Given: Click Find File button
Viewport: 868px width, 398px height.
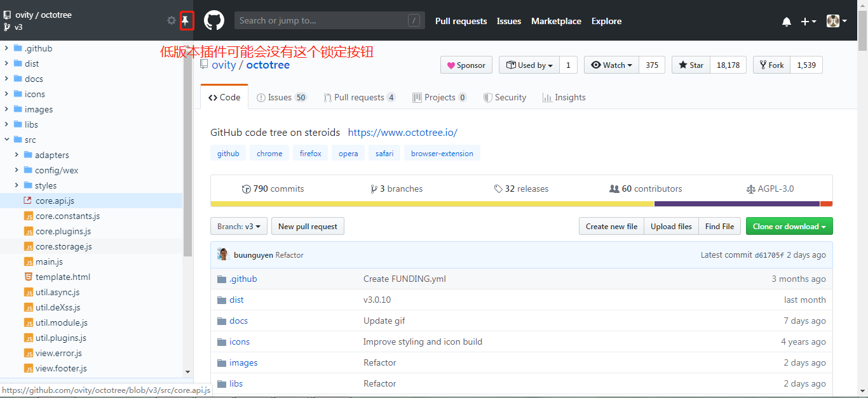Looking at the screenshot, I should (719, 226).
